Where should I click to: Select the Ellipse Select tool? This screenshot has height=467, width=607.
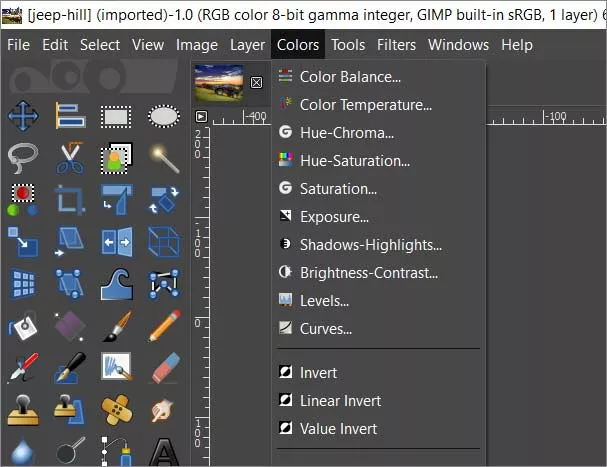click(x=164, y=116)
